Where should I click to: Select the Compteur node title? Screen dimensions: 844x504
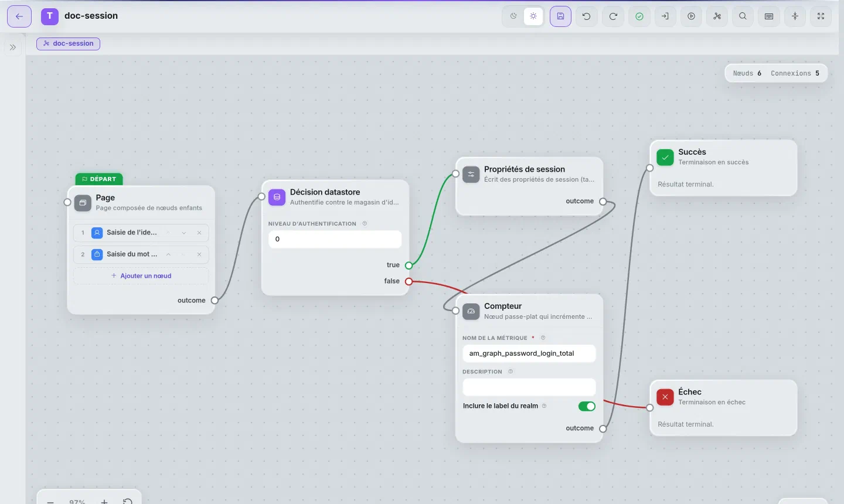point(503,306)
